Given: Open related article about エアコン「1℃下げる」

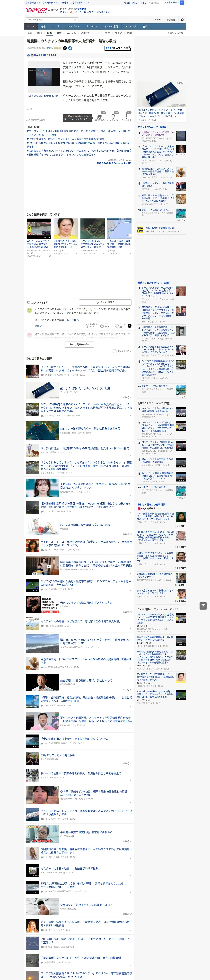Looking at the screenshot, I should [x=78, y=133].
